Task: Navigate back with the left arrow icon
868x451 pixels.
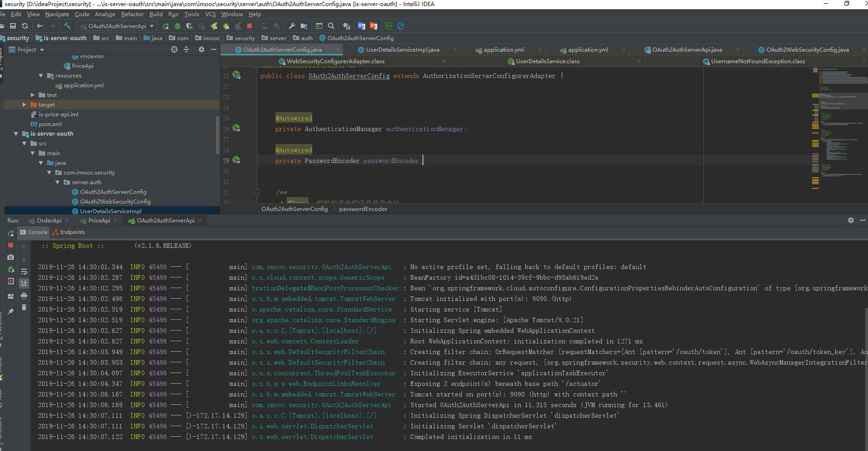Action: tap(40, 26)
